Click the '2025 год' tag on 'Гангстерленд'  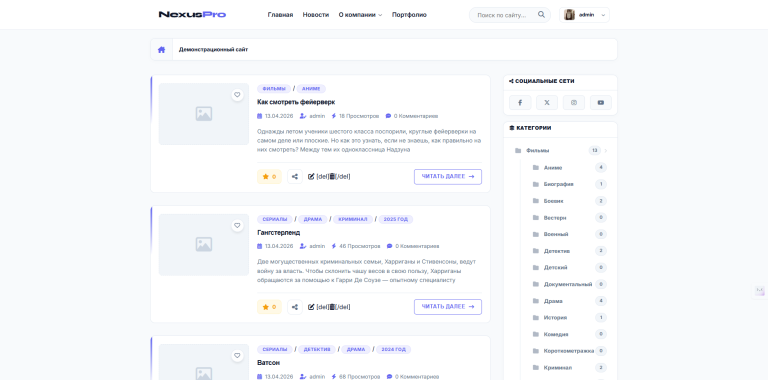coord(396,219)
